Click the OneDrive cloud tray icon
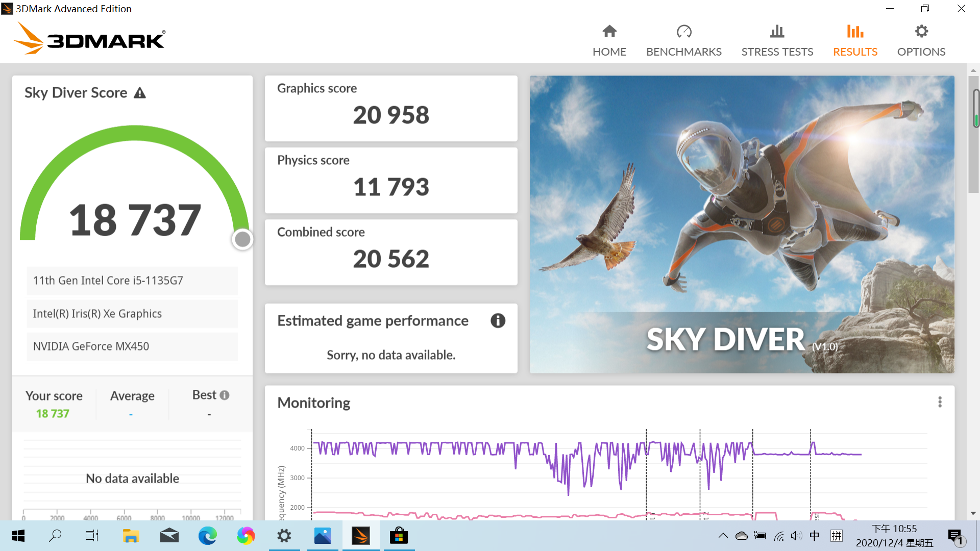Image resolution: width=980 pixels, height=551 pixels. click(741, 536)
